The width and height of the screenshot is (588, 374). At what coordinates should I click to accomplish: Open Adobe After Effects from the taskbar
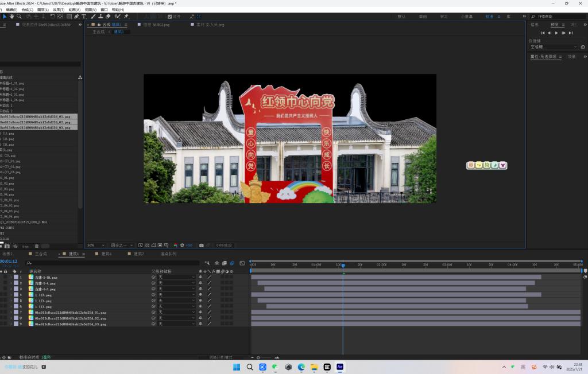click(x=340, y=367)
